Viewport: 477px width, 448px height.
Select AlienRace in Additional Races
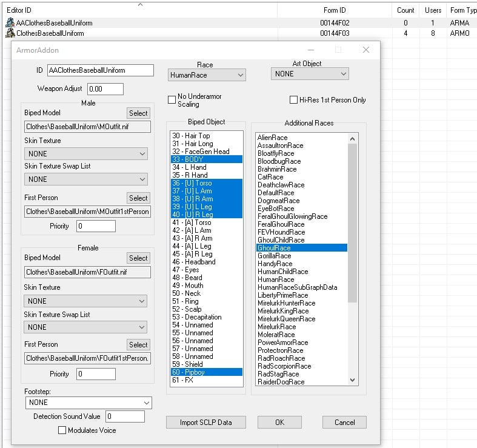(302, 138)
